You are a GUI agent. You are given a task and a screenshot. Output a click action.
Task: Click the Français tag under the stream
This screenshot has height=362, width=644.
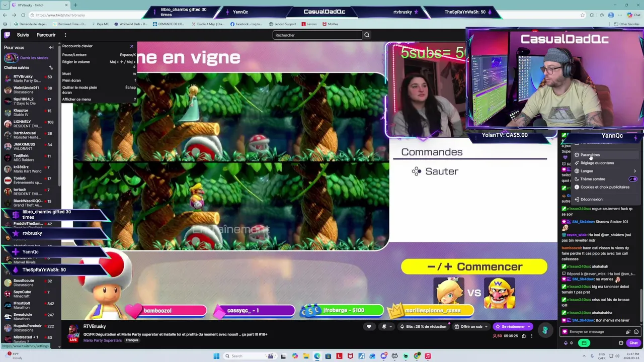(x=132, y=340)
